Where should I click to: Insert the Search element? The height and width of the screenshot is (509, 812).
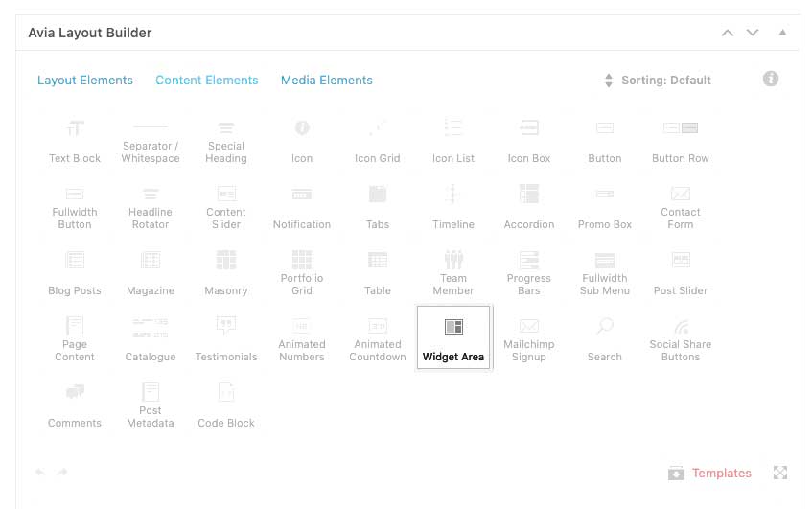click(x=604, y=338)
